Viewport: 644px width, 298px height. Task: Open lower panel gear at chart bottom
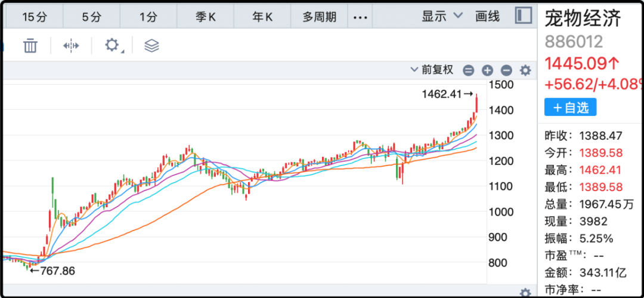click(525, 293)
